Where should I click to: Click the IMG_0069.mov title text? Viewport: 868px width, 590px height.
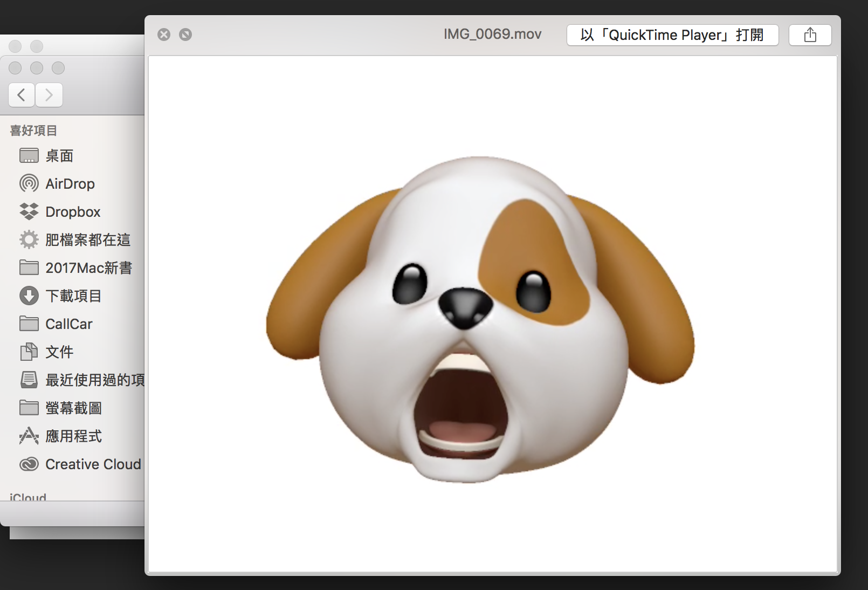pos(492,34)
